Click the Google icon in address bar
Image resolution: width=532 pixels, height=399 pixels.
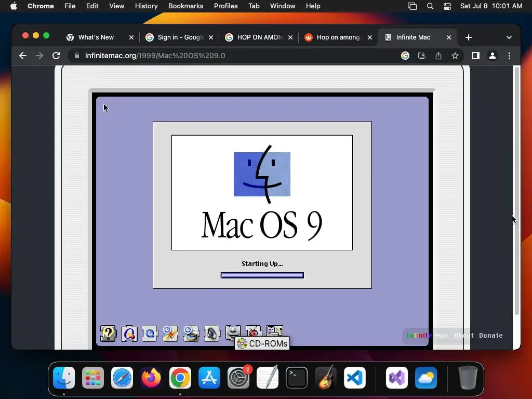click(x=405, y=56)
